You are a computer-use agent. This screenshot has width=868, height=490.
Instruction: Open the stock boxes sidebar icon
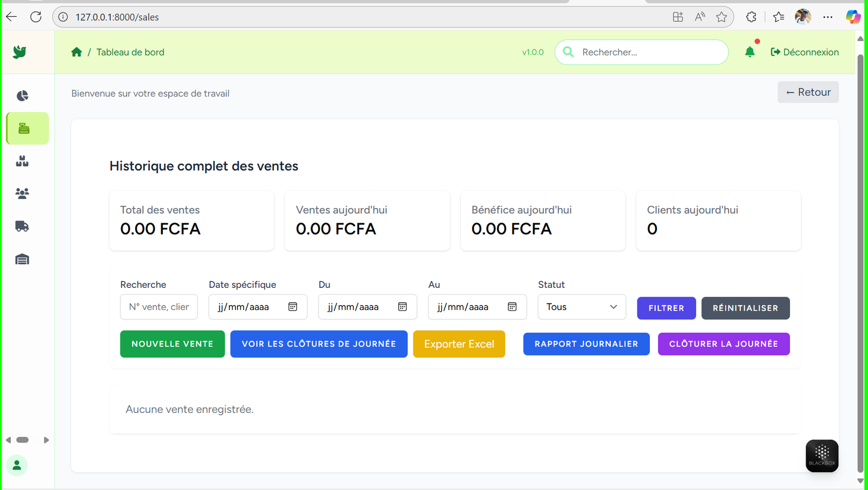22,161
